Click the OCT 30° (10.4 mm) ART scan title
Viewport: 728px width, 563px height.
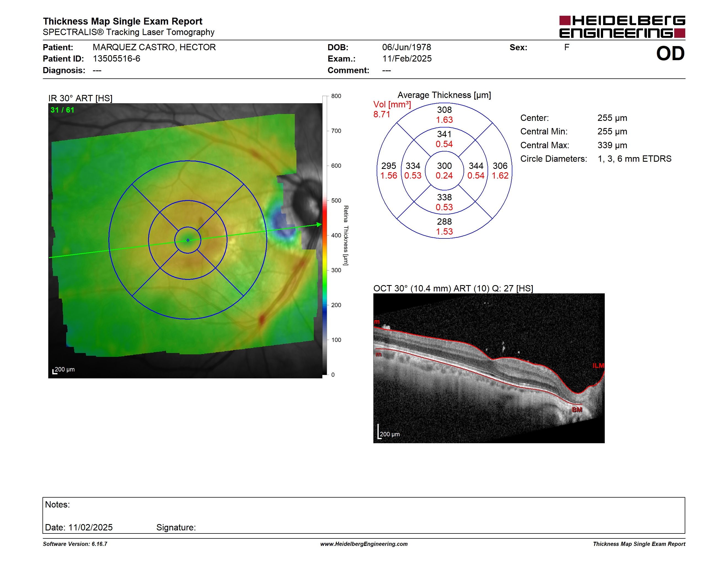coord(453,288)
